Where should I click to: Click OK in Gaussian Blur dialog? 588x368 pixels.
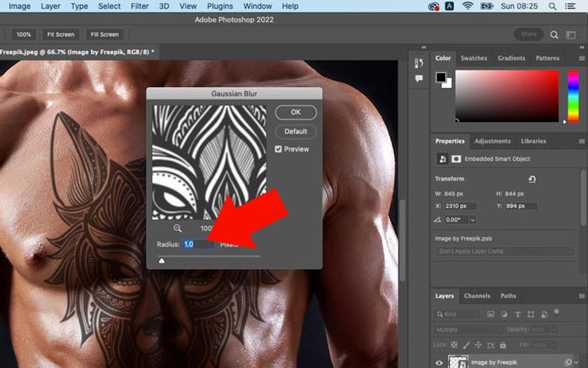pyautogui.click(x=295, y=112)
